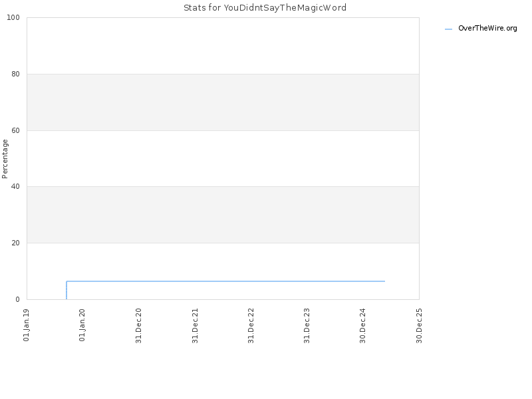Click the blue legend line swatch
The image size is (532, 399).
pos(448,29)
